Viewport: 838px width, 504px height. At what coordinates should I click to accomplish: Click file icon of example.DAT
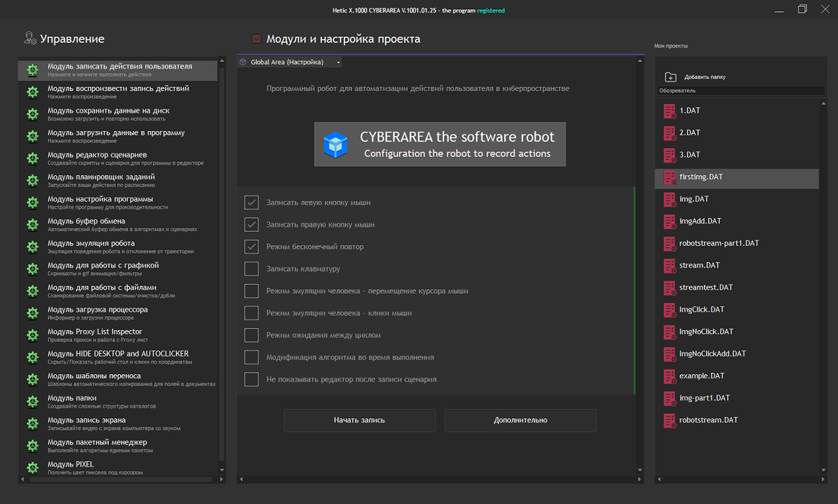click(x=669, y=376)
